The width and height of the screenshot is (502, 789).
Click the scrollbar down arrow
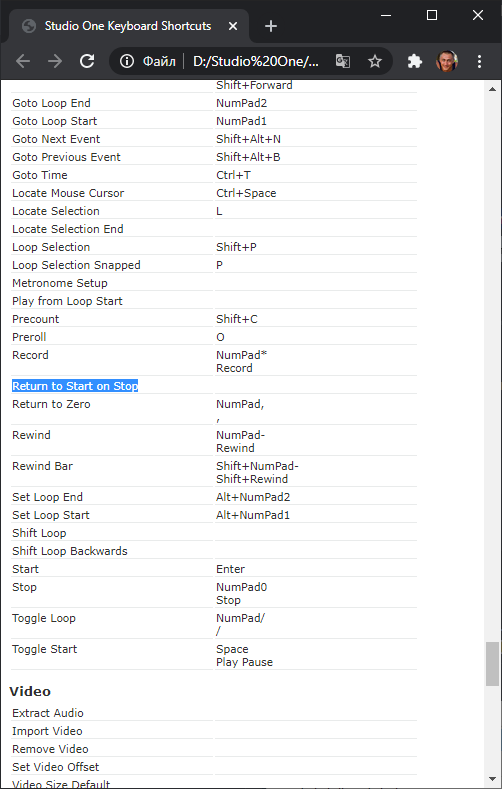click(492, 779)
